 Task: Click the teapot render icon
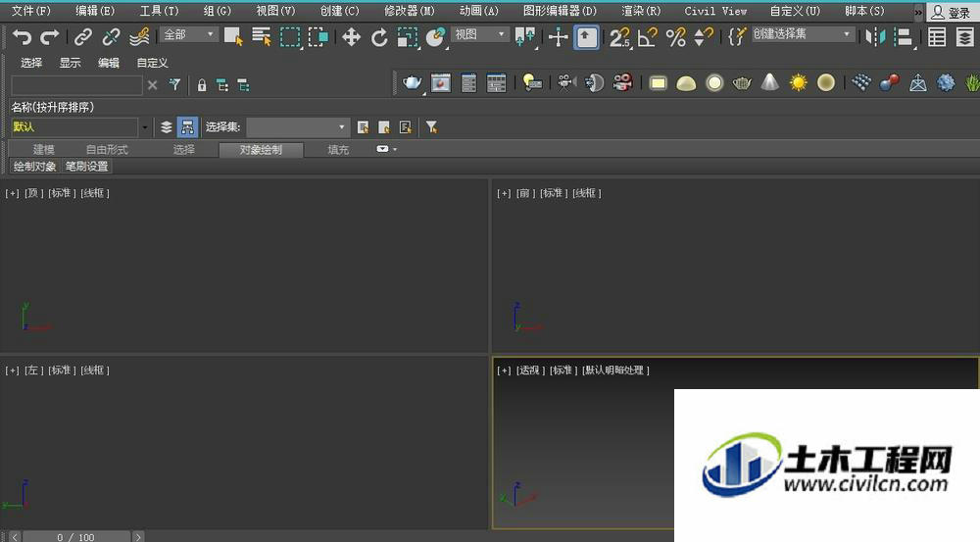(x=413, y=82)
